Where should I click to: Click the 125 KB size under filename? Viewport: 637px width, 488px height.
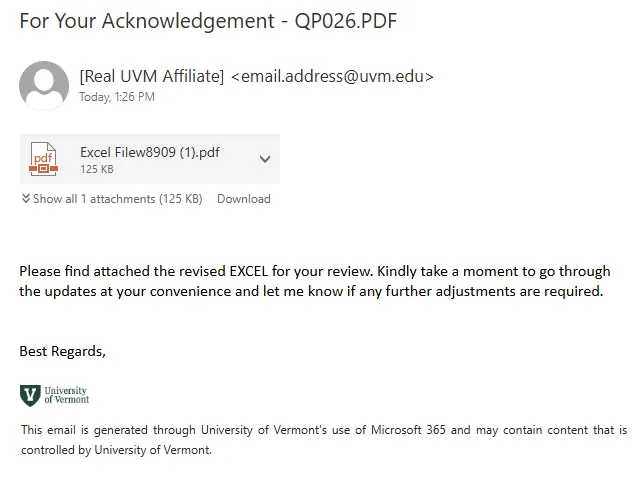[x=97, y=170]
